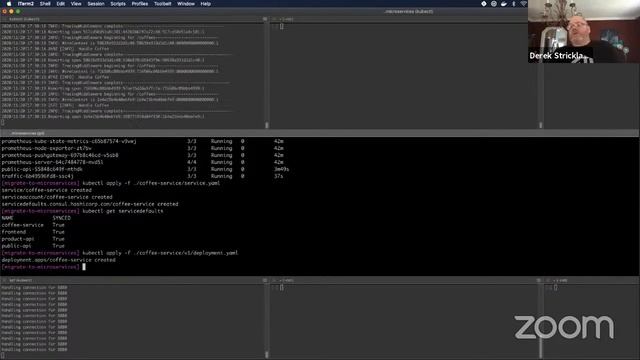
Task: Click the diamond-shaped menu bar status icon
Action: 484,4
